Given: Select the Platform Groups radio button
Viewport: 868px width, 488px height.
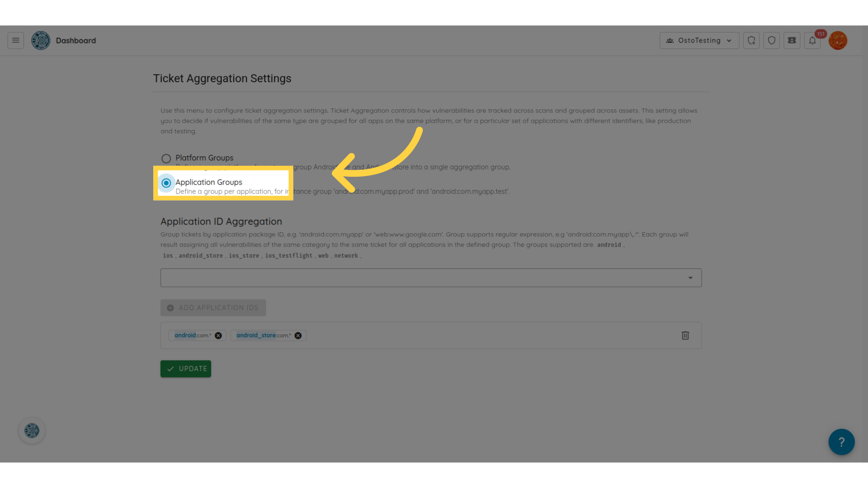Looking at the screenshot, I should tap(166, 158).
